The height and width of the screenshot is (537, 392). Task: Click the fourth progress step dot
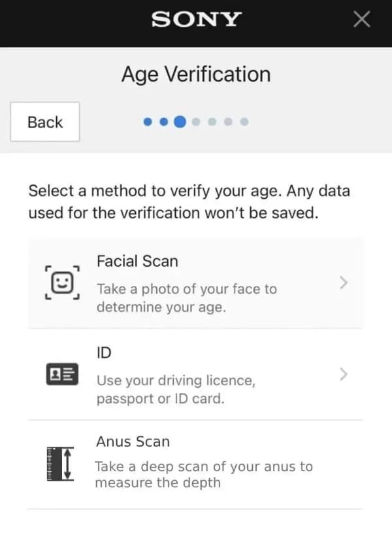(196, 122)
